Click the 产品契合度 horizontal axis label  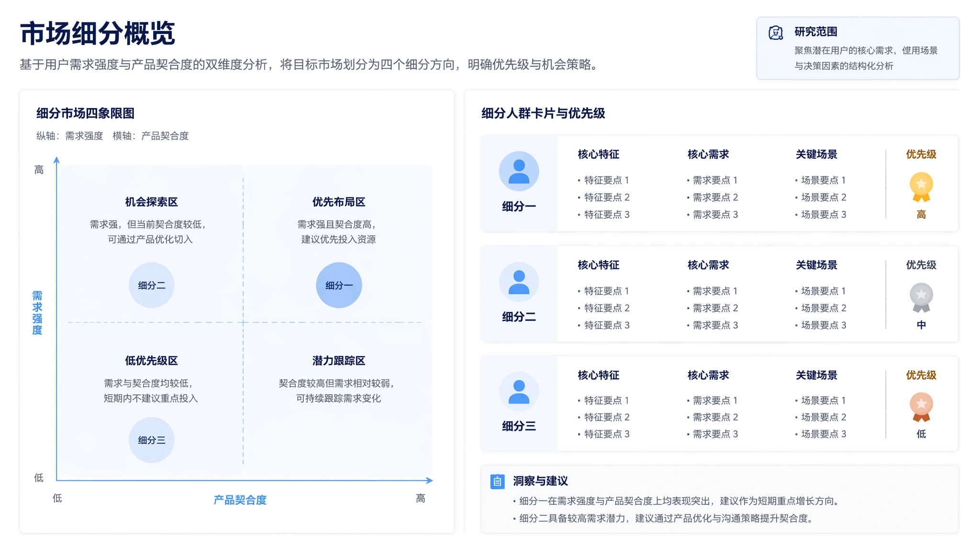click(x=240, y=500)
